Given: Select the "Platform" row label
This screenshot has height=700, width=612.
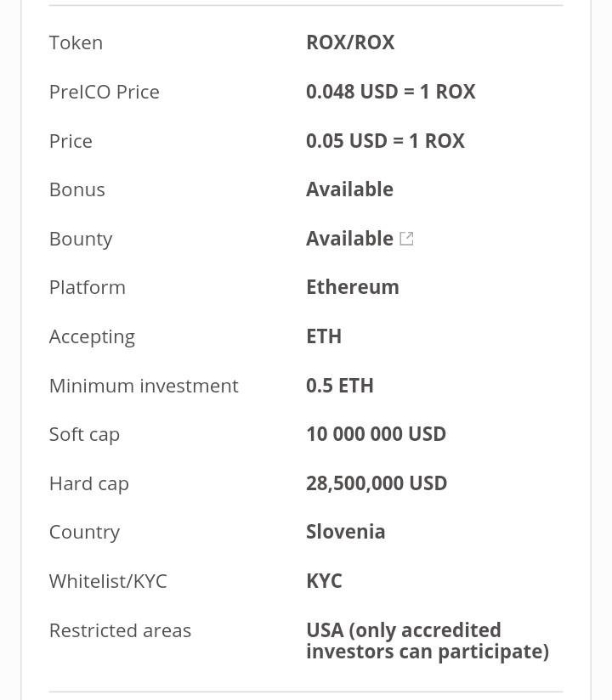Looking at the screenshot, I should pos(88,287).
